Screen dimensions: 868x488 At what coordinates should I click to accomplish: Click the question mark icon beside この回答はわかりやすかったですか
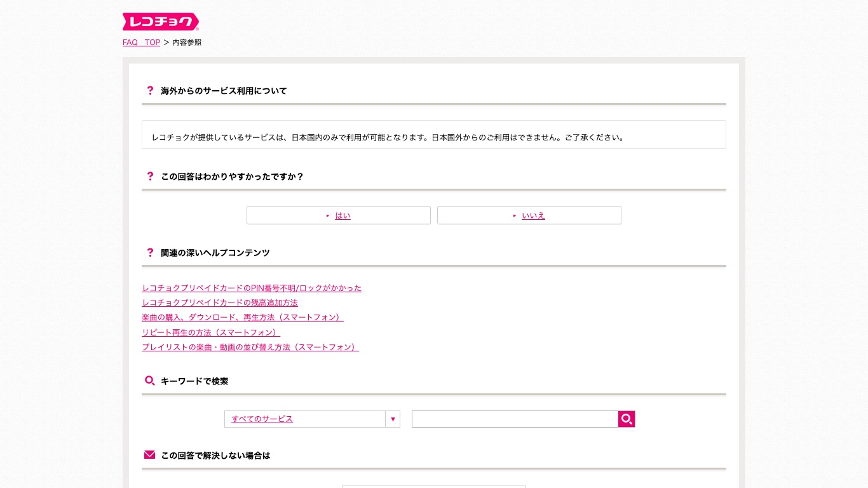tap(150, 177)
